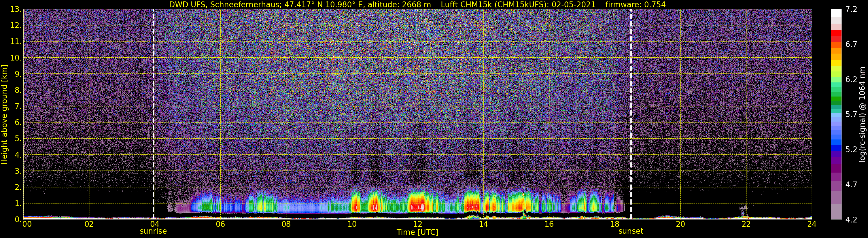The image size is (868, 238).
Task: Click the 'log(rc-signal) @ 1064 nm' colorbar label
Action: pyautogui.click(x=862, y=114)
